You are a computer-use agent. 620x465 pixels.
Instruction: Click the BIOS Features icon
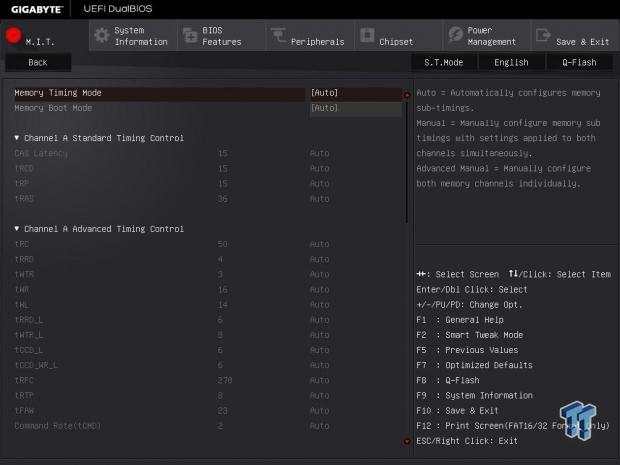[x=189, y=36]
